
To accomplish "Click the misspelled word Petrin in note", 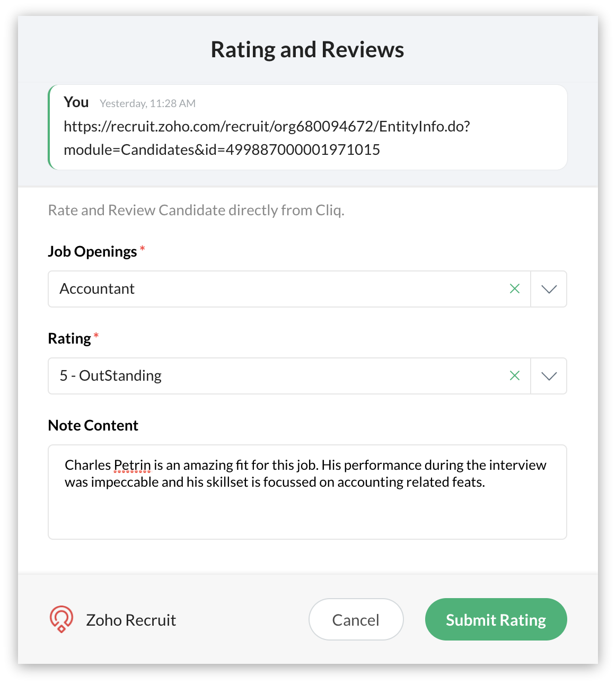I will [x=133, y=465].
